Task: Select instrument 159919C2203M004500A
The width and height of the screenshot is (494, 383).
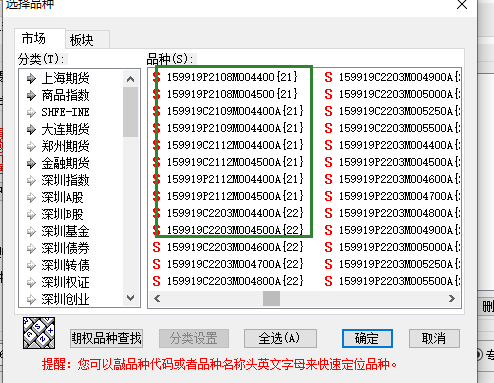Action: [235, 230]
